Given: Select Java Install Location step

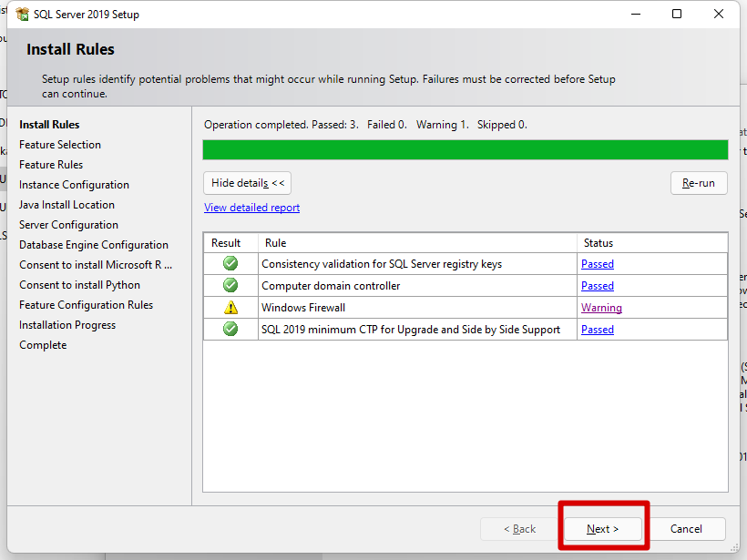Looking at the screenshot, I should [67, 205].
